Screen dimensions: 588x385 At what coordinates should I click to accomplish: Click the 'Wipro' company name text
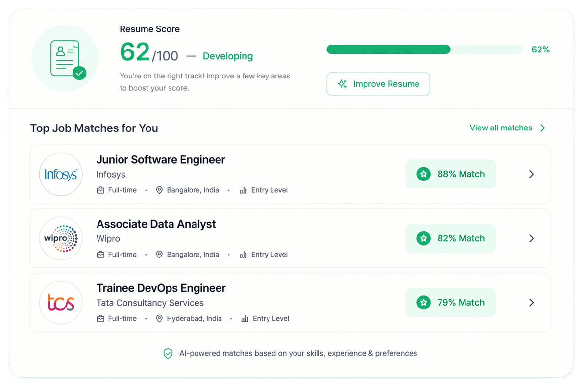(x=108, y=239)
